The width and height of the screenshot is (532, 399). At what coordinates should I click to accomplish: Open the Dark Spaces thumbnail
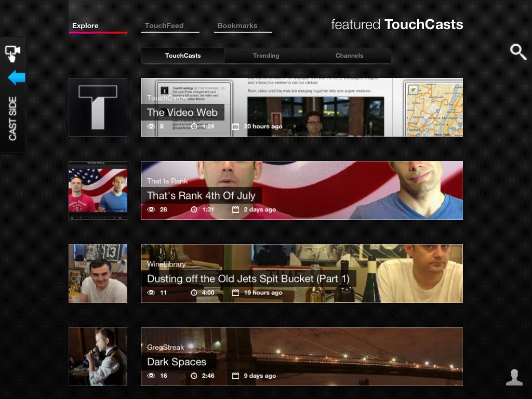click(98, 356)
